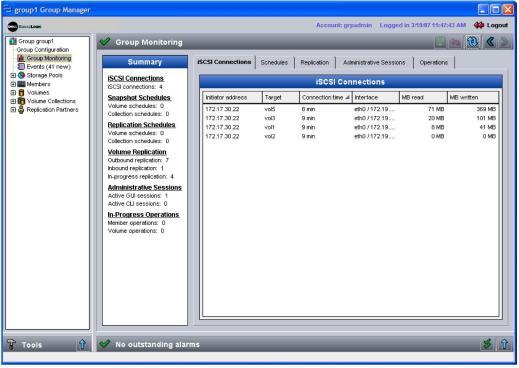Viewport: 519px width, 368px height.
Task: Click the Summary panel header
Action: [x=145, y=62]
